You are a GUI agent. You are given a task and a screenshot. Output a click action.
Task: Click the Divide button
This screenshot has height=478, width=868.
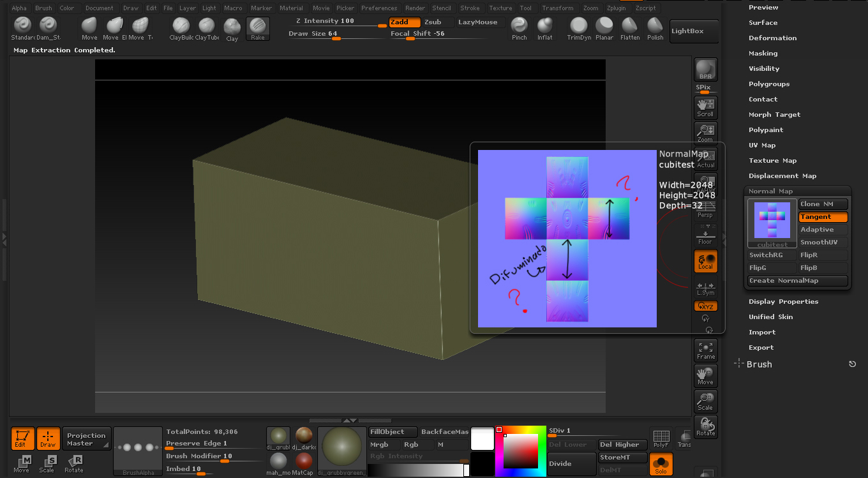coord(572,464)
